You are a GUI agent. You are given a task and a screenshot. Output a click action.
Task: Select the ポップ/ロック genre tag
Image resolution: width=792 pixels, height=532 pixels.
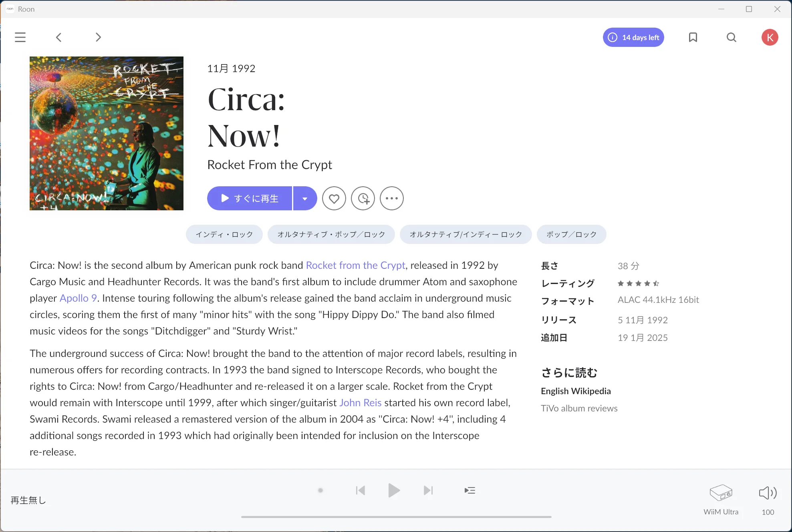tap(571, 234)
